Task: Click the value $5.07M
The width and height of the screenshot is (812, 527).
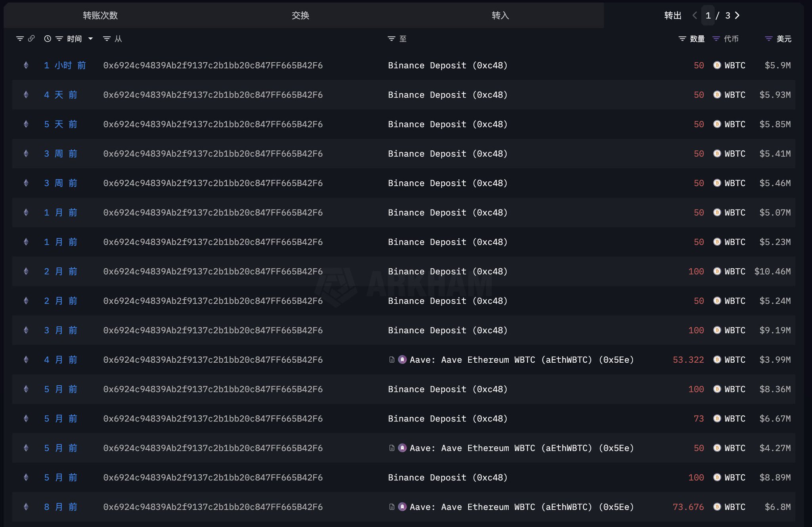Action: pyautogui.click(x=775, y=213)
